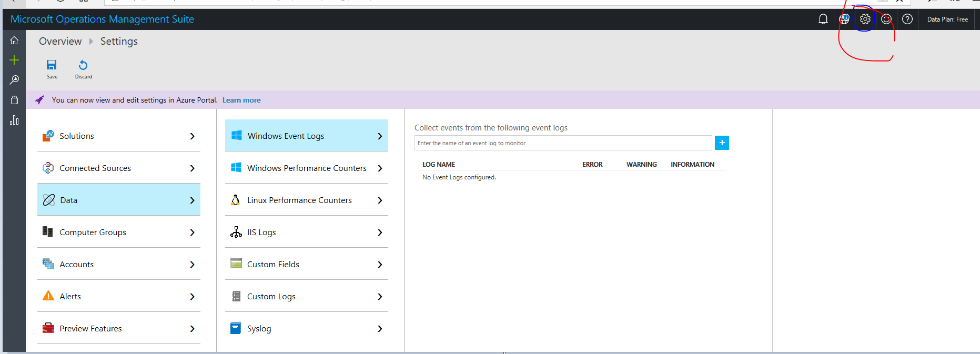Click the Windows logo beside Windows Performance Counters
Image resolution: width=980 pixels, height=354 pixels.
pyautogui.click(x=236, y=168)
